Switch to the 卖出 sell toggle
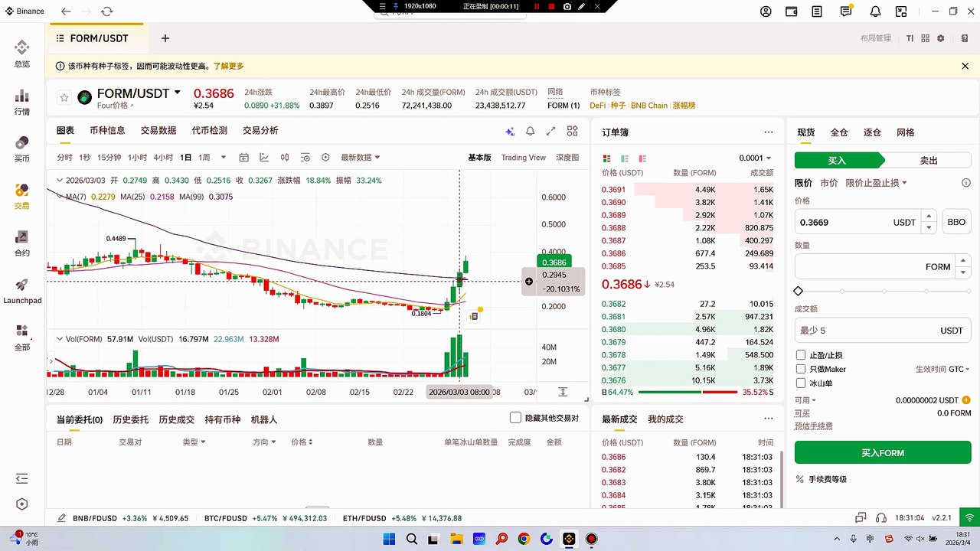 [928, 161]
